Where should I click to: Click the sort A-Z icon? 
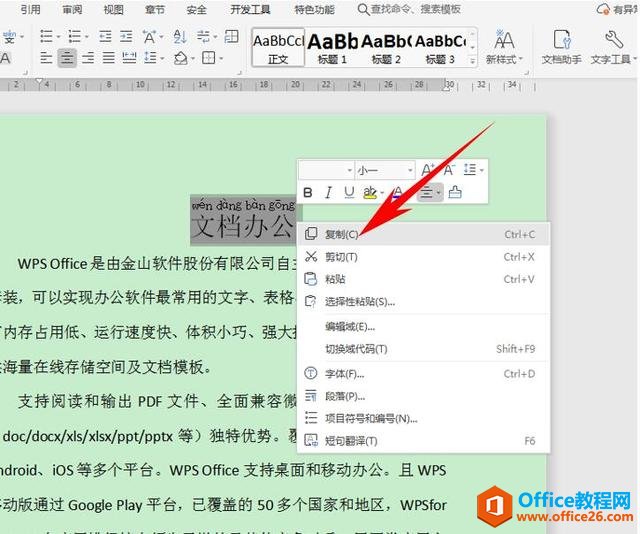[180, 37]
